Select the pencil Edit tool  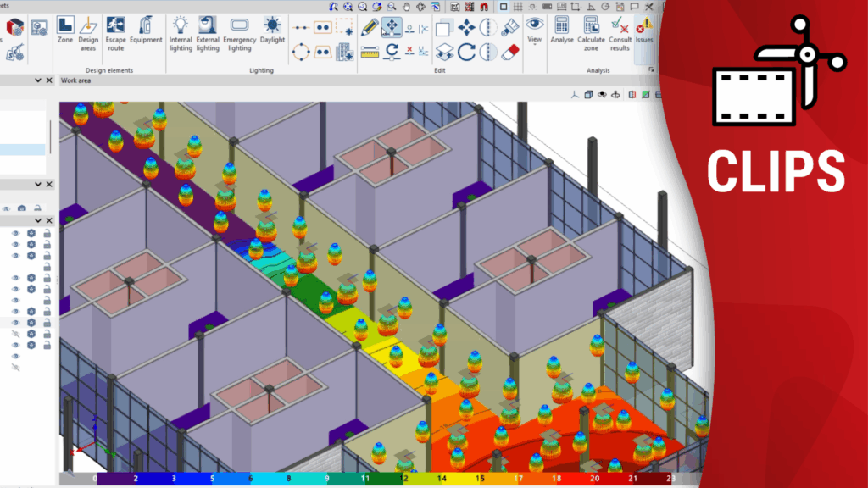pos(369,27)
